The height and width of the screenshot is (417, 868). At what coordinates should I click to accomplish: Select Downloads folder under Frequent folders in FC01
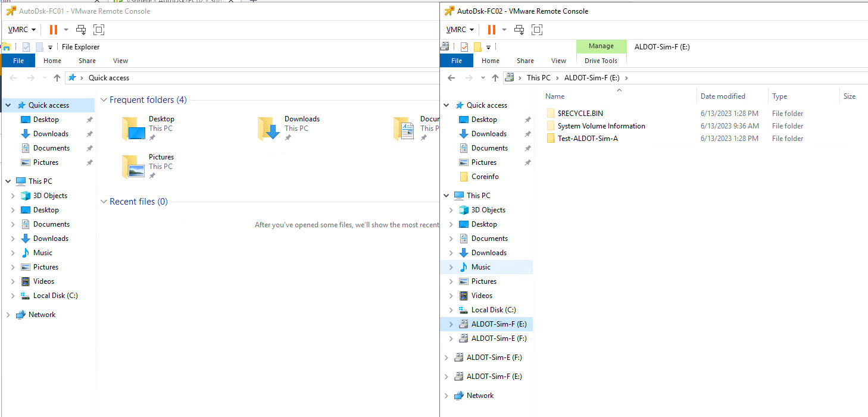click(x=289, y=127)
